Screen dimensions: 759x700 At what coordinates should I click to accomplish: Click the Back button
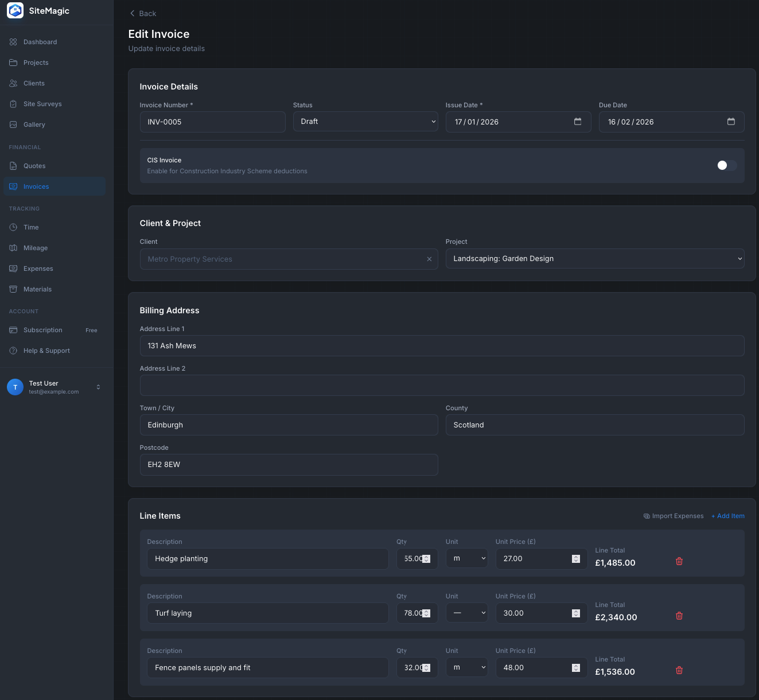click(x=142, y=13)
